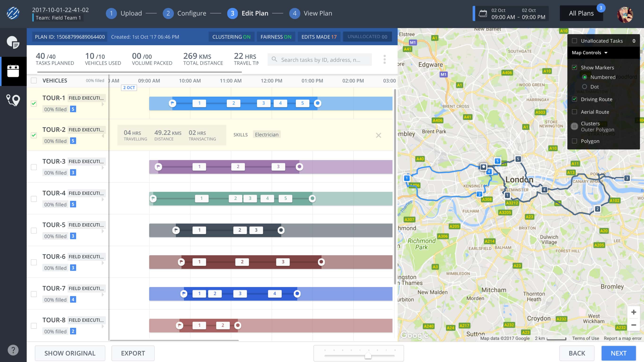Image resolution: width=644 pixels, height=362 pixels.
Task: Go to the Configure step
Action: [x=191, y=13]
